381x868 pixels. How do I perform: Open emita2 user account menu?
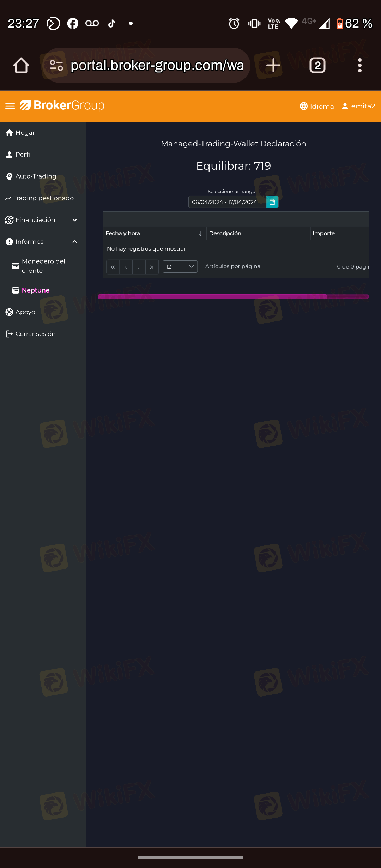click(x=358, y=106)
